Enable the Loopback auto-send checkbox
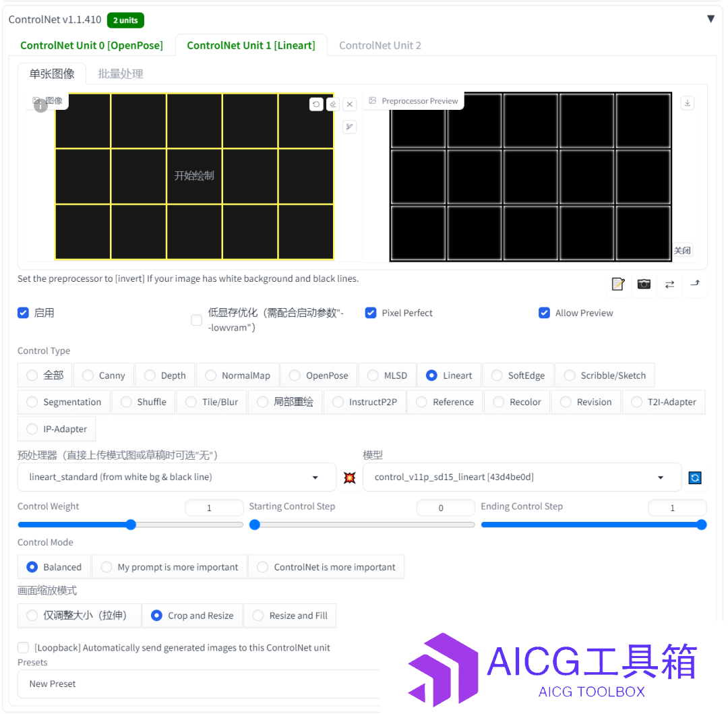 tap(23, 648)
